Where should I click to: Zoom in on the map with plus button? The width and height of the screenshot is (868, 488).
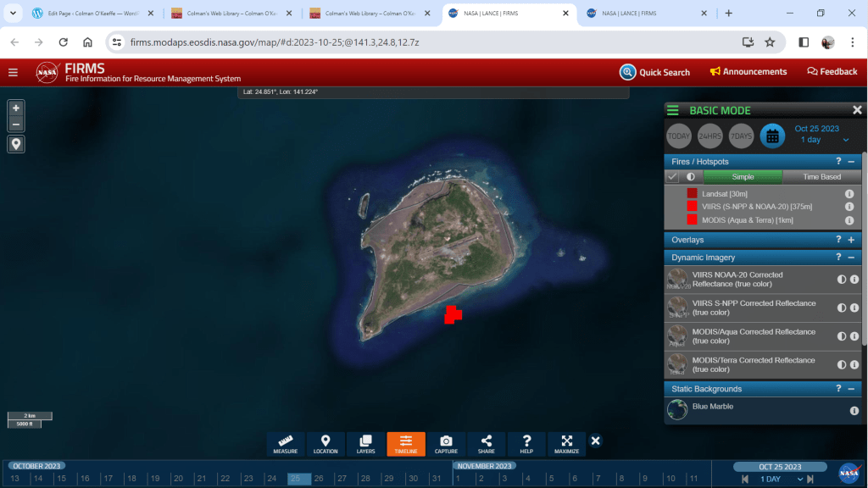[16, 108]
